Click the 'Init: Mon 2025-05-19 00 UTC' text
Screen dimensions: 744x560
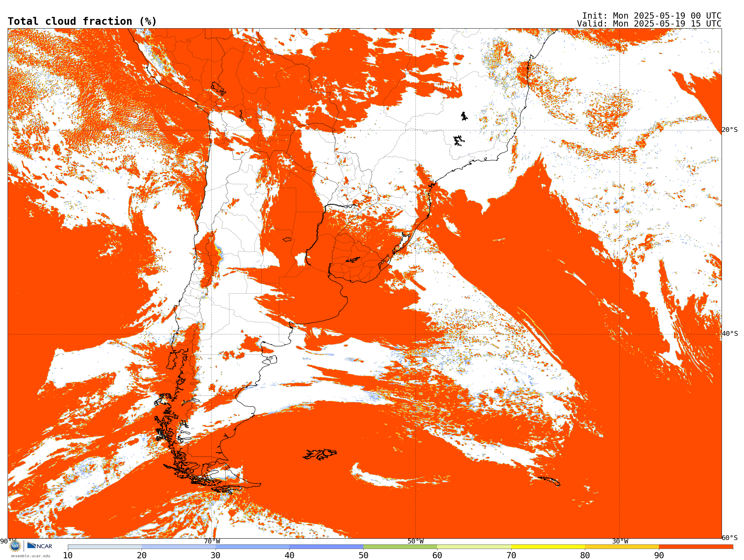[x=652, y=16]
